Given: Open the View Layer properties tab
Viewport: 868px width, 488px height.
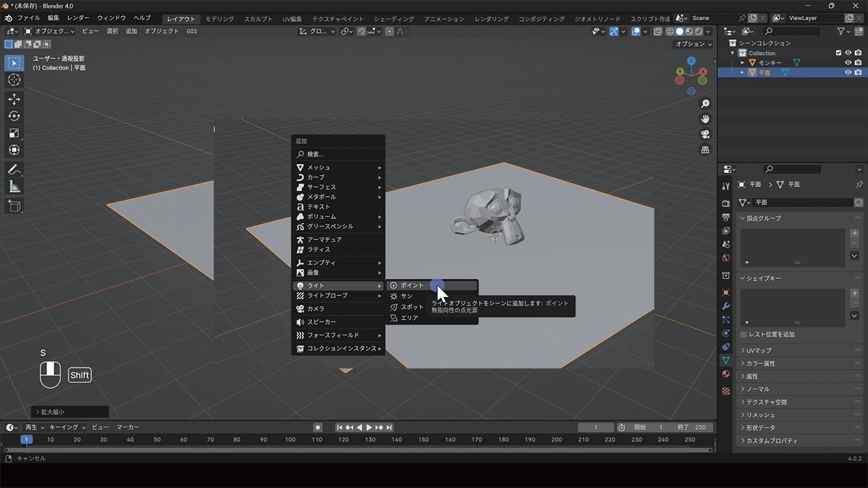Looking at the screenshot, I should [726, 231].
